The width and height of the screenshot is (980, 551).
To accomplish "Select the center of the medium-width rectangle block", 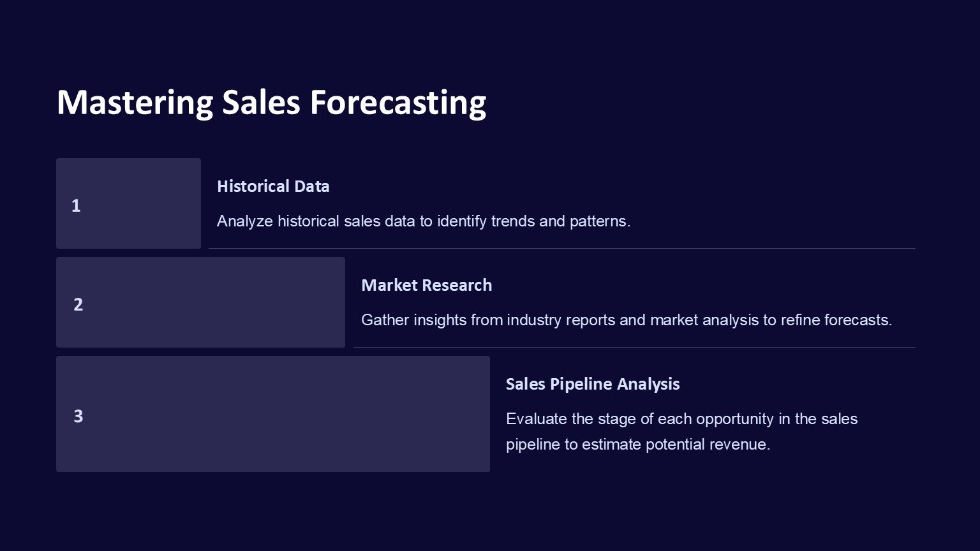I will 200,302.
